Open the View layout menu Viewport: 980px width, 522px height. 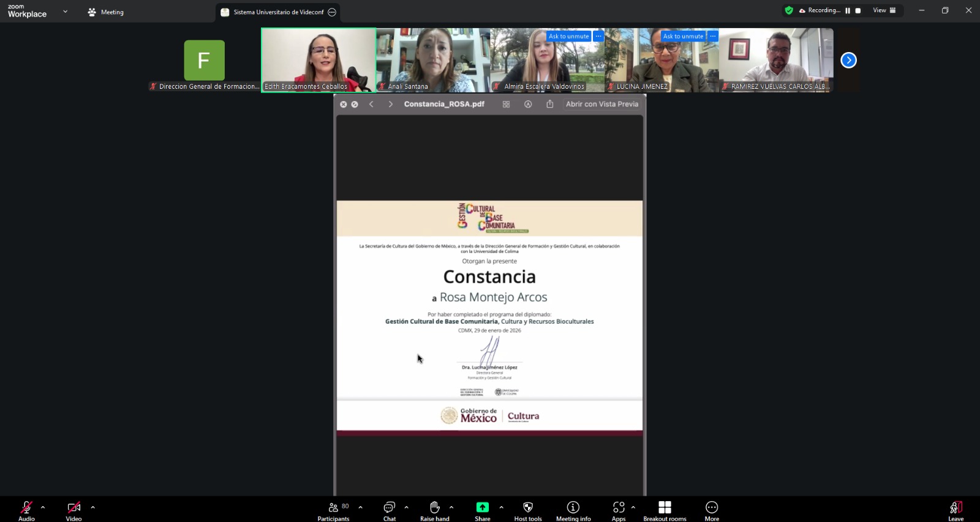(884, 10)
